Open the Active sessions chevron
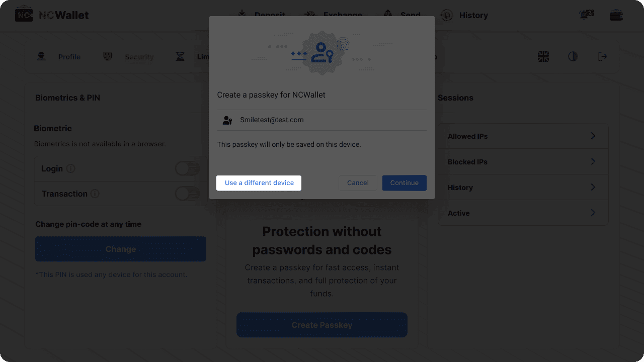 click(x=593, y=213)
